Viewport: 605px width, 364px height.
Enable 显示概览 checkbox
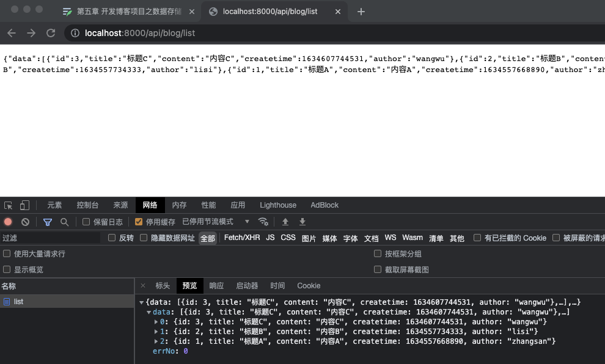[7, 269]
